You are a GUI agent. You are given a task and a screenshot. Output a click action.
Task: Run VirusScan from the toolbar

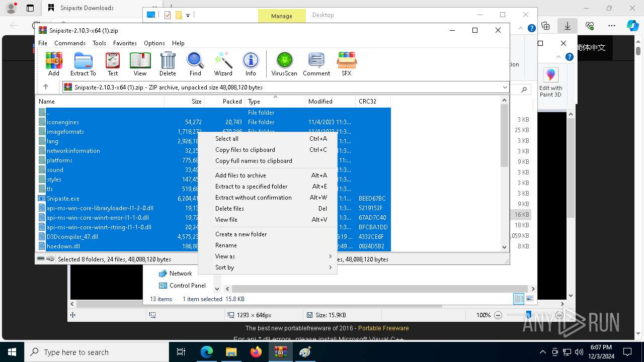284,64
